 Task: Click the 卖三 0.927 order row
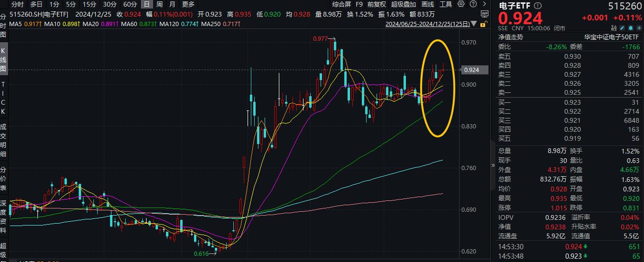tap(569, 74)
